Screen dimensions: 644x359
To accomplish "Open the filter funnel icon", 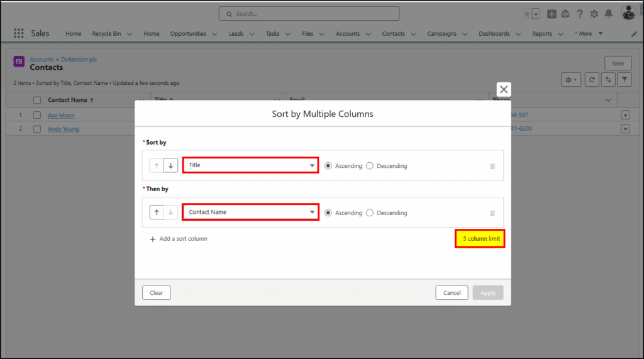I will [x=625, y=80].
